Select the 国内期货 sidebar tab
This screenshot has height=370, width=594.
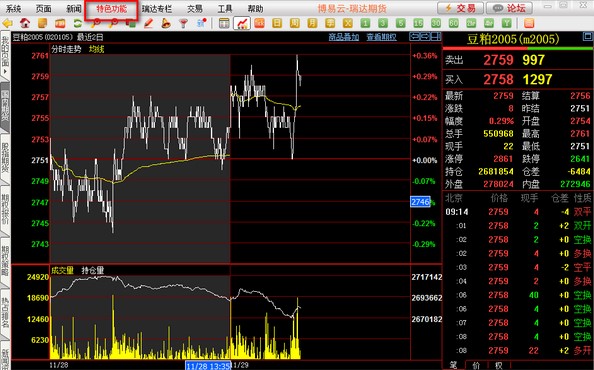tap(5, 107)
